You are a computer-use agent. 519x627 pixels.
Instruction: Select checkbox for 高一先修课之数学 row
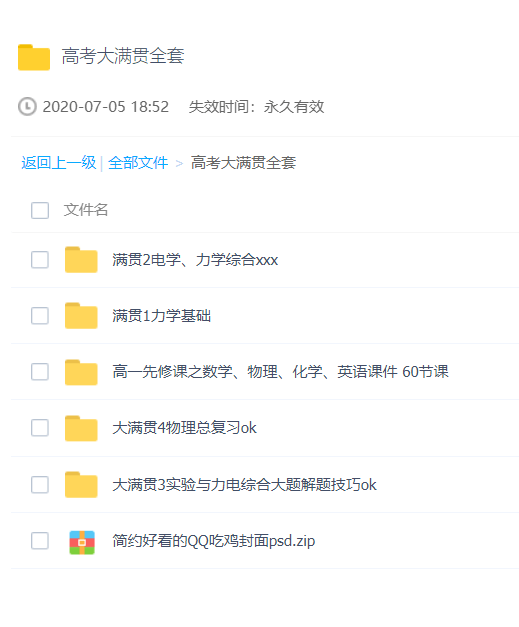40,372
